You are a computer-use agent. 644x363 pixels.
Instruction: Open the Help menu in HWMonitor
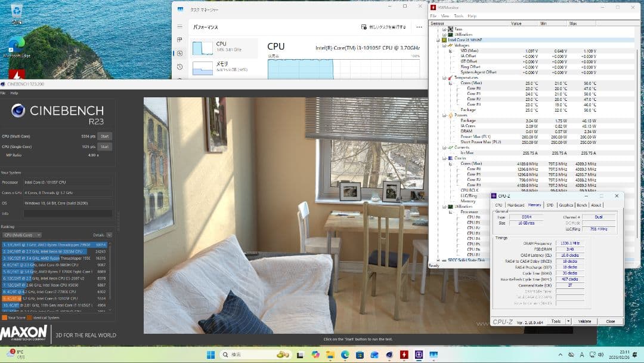pyautogui.click(x=472, y=16)
